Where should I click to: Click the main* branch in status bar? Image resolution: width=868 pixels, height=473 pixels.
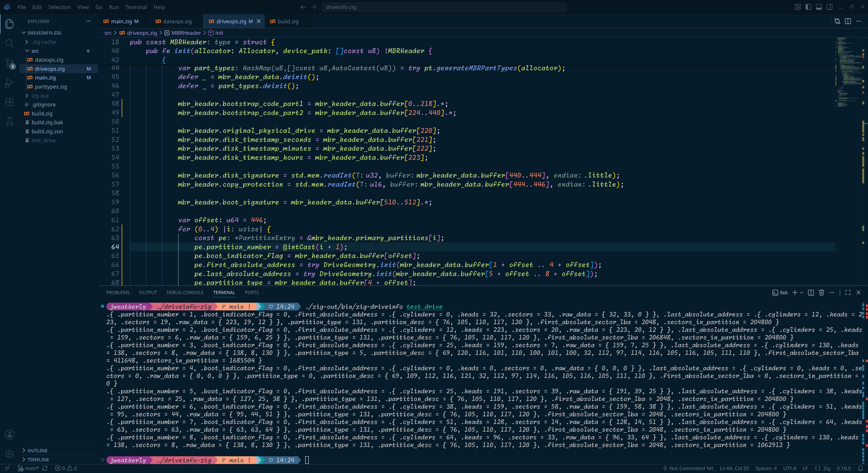28,468
